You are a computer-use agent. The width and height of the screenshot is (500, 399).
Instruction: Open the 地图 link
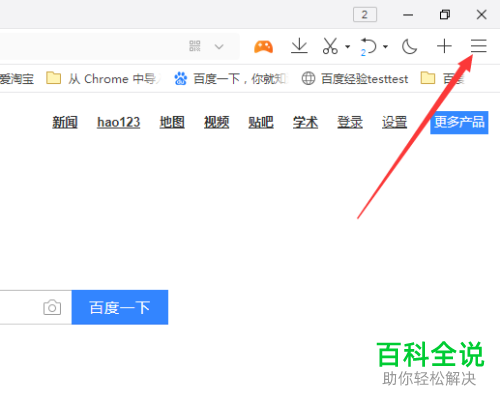click(x=172, y=122)
